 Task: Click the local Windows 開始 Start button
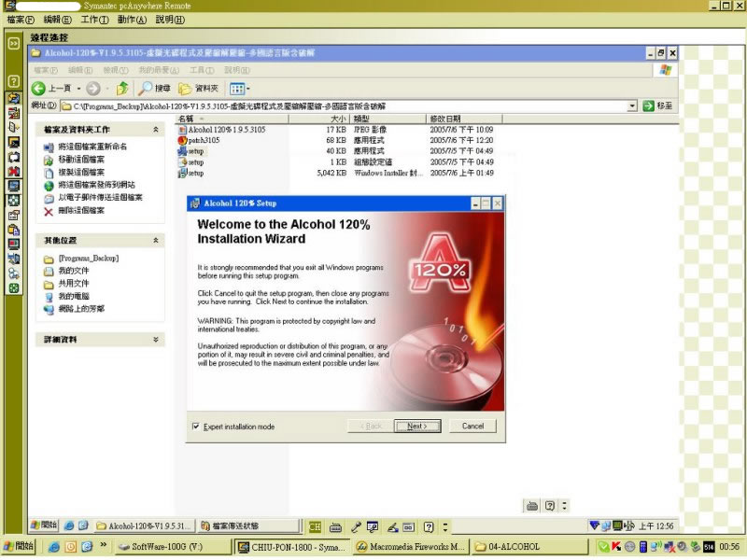[20, 546]
